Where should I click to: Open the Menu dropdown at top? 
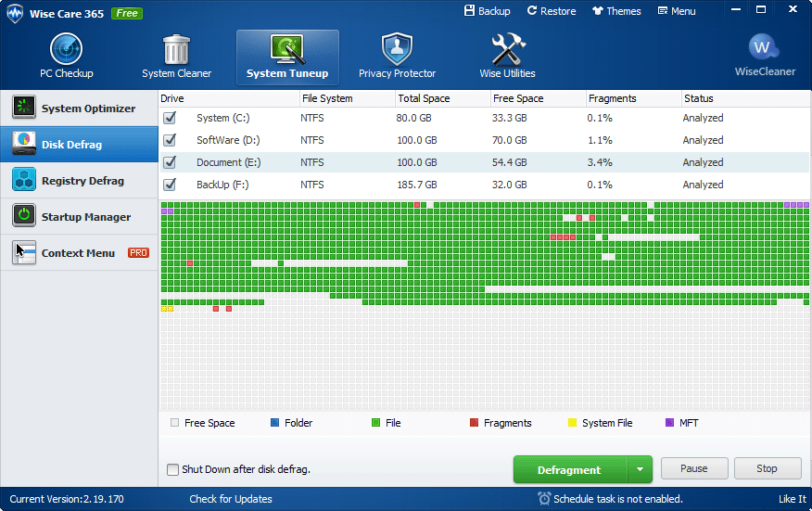(x=677, y=11)
